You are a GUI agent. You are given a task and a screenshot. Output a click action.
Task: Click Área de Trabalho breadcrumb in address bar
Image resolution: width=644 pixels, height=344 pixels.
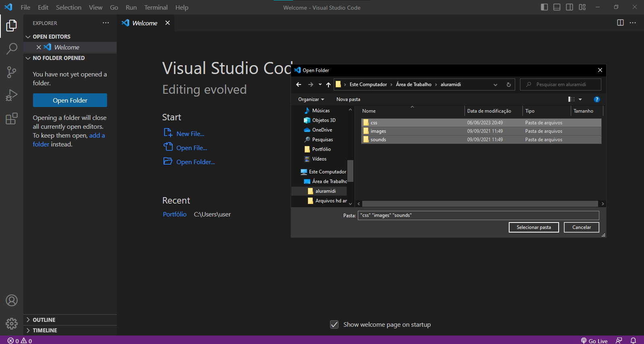[x=413, y=84]
